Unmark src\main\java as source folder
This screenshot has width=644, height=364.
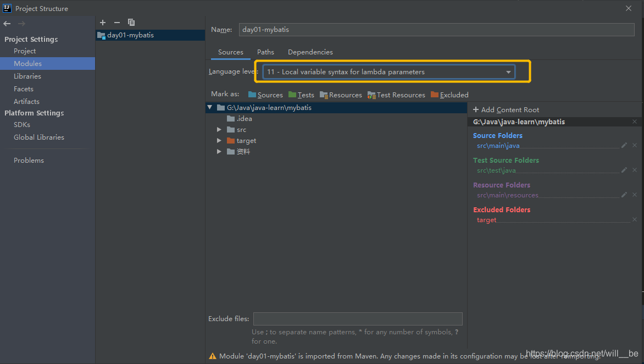[635, 145]
